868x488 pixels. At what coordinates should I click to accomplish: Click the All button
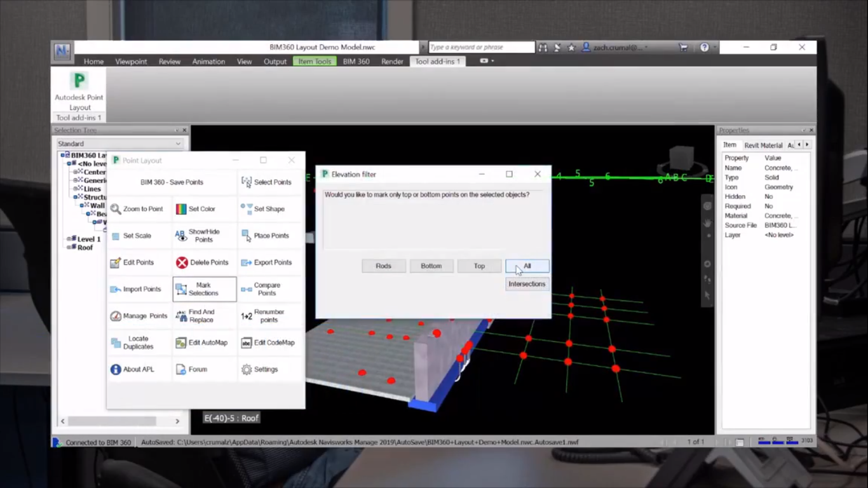[527, 266]
